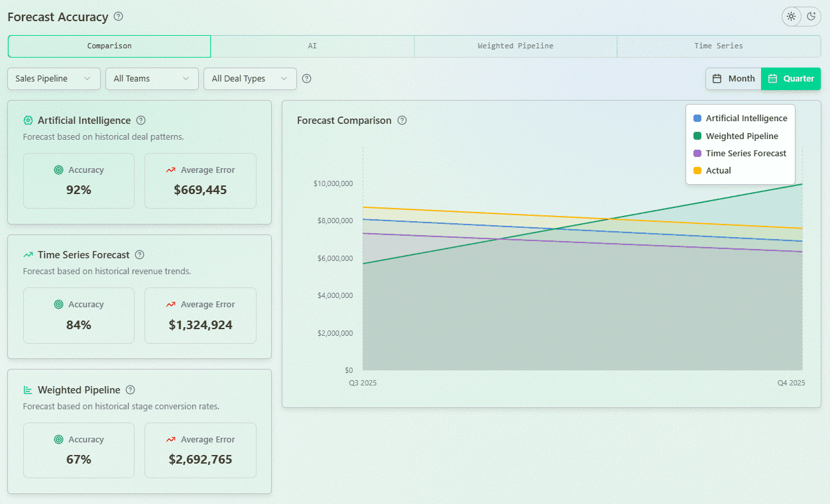This screenshot has width=830, height=504.
Task: Open the Forecast Comparison help tooltip
Action: [x=402, y=121]
